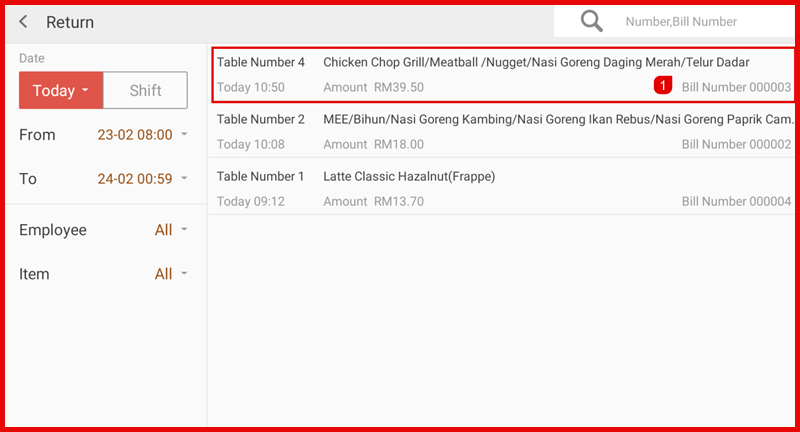Viewport: 800px width, 432px height.
Task: Switch the date filter to Shift
Action: 145,90
